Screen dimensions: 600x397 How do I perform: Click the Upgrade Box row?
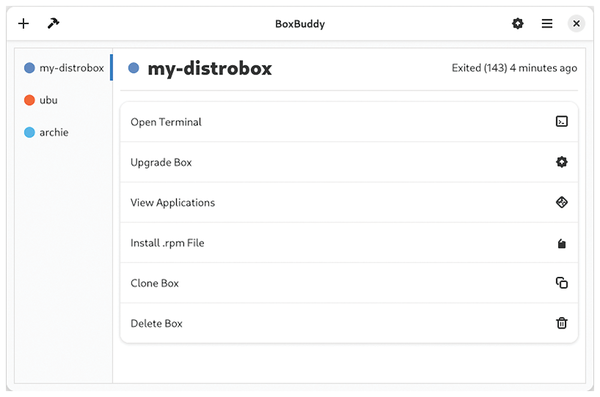(349, 162)
